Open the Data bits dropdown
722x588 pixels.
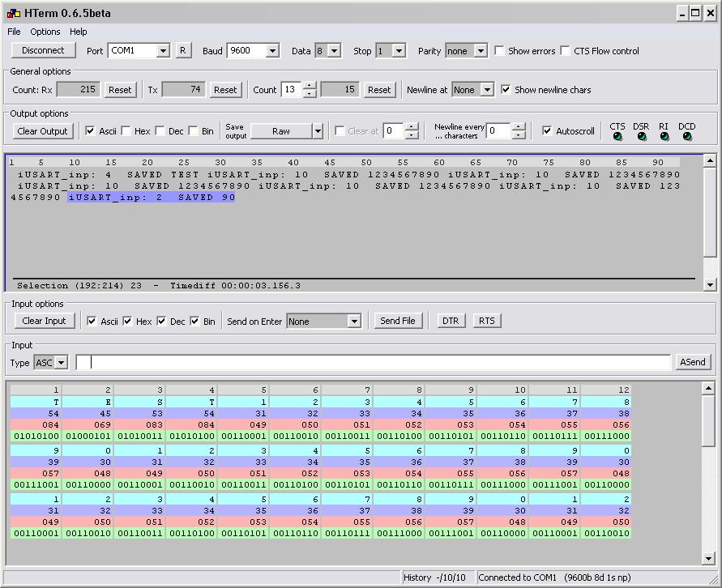[x=335, y=50]
